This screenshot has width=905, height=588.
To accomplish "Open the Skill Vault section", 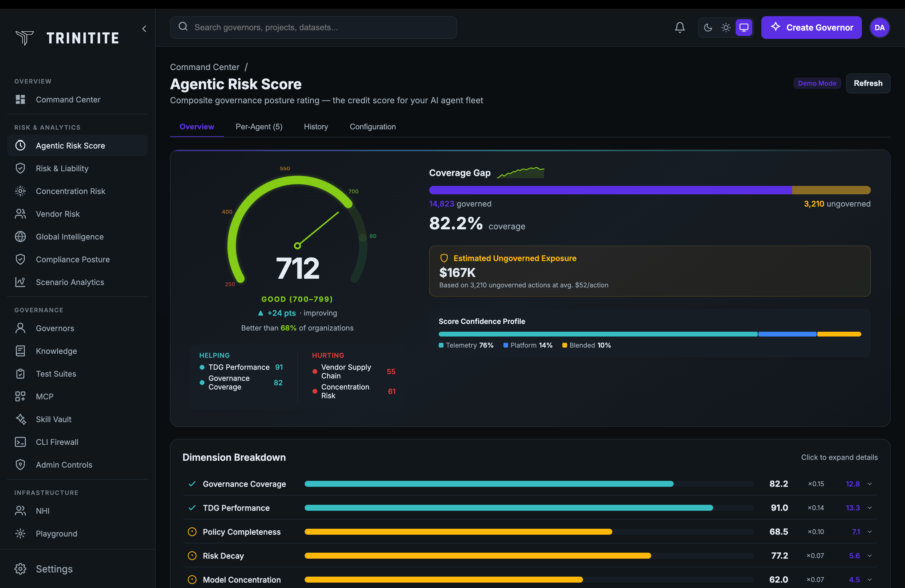I will [x=54, y=419].
